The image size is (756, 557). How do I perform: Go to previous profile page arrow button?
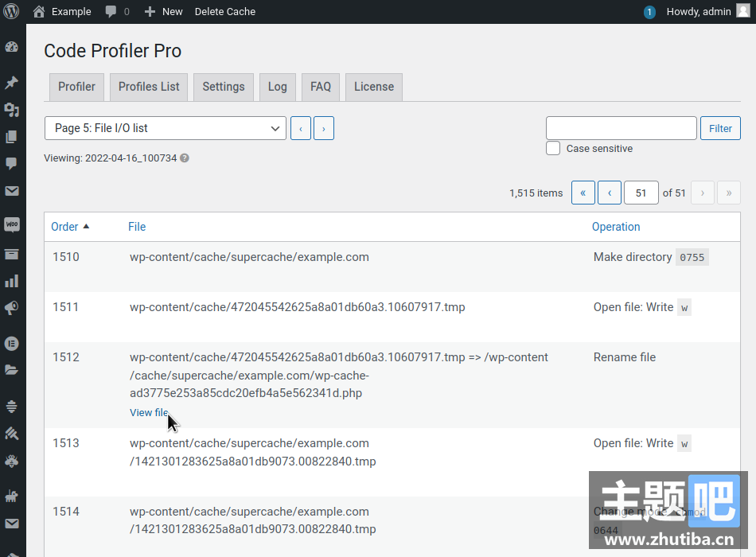301,128
